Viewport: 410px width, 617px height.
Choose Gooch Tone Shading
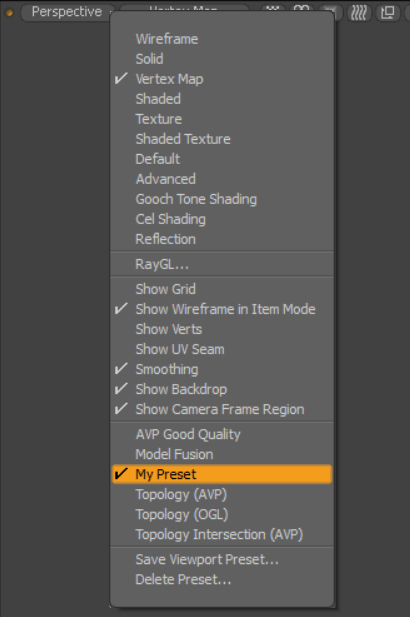tap(222, 199)
